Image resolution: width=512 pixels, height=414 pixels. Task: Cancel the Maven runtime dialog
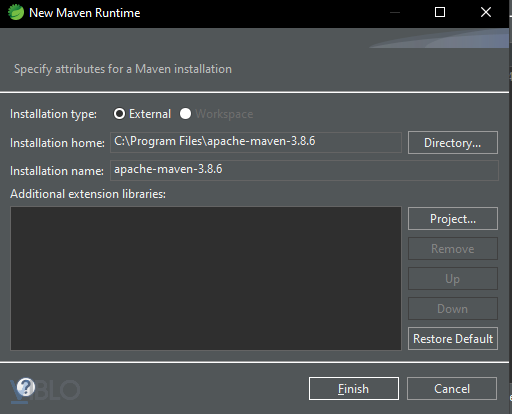(x=452, y=389)
